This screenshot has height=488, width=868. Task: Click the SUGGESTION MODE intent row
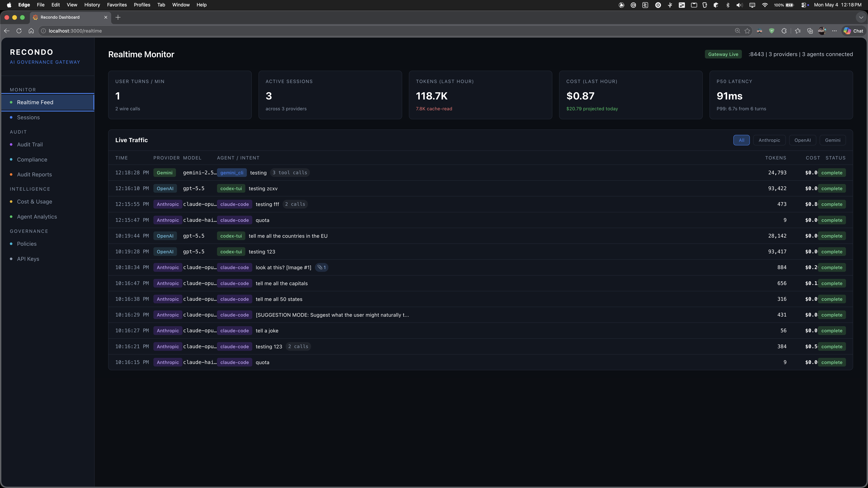(480, 315)
